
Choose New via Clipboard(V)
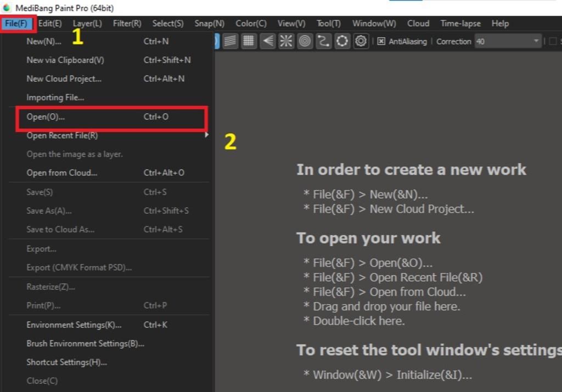point(109,60)
